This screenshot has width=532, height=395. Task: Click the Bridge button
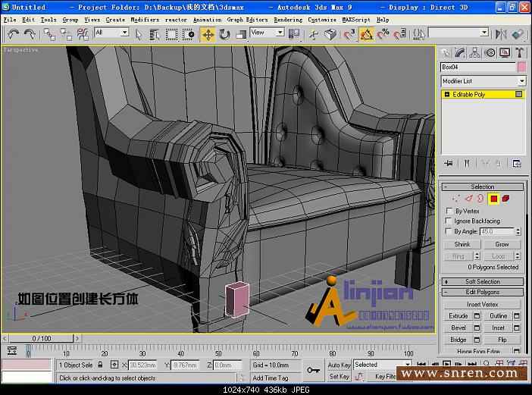point(458,340)
